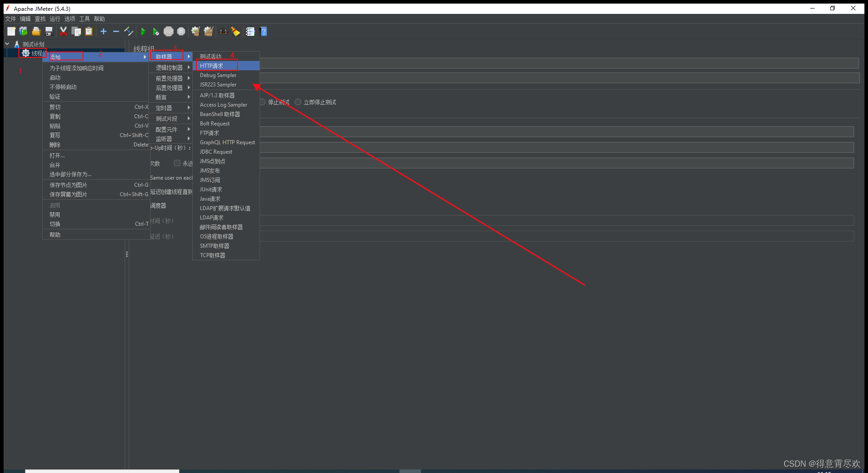Viewport: 868px width, 473px height.
Task: Open the 查找 menu
Action: pyautogui.click(x=40, y=19)
